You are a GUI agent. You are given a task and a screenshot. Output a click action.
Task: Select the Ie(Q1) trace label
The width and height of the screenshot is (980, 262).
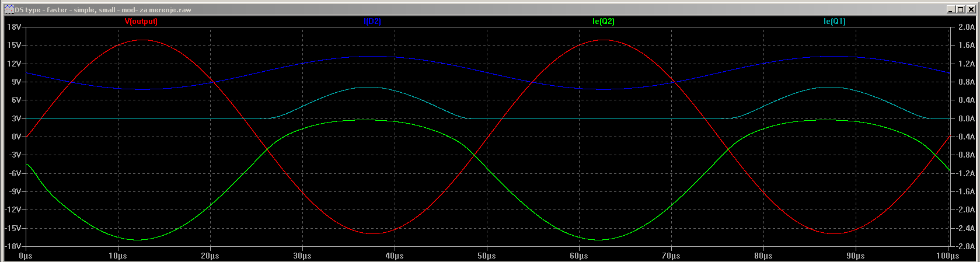(x=835, y=22)
